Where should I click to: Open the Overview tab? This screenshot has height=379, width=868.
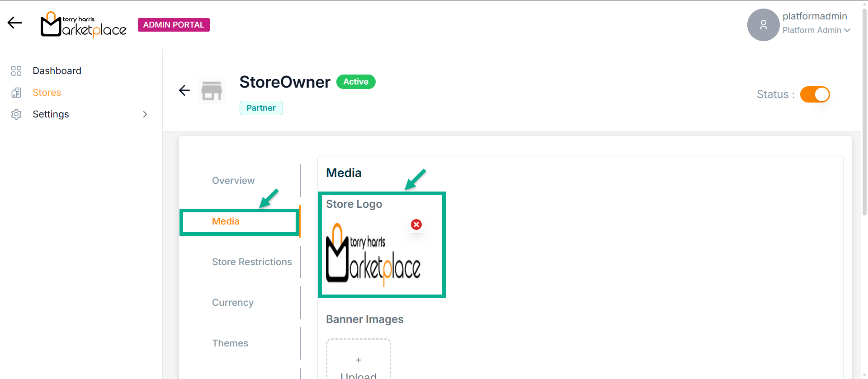[233, 181]
